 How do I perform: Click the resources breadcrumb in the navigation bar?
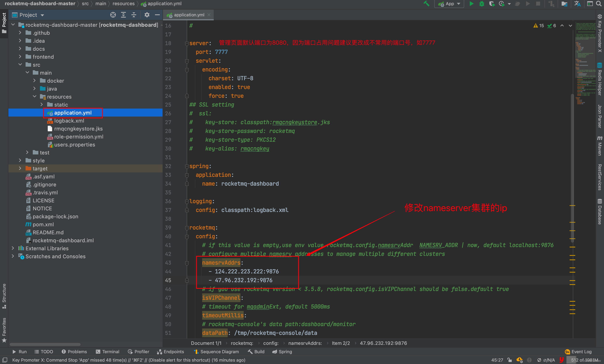[124, 4]
